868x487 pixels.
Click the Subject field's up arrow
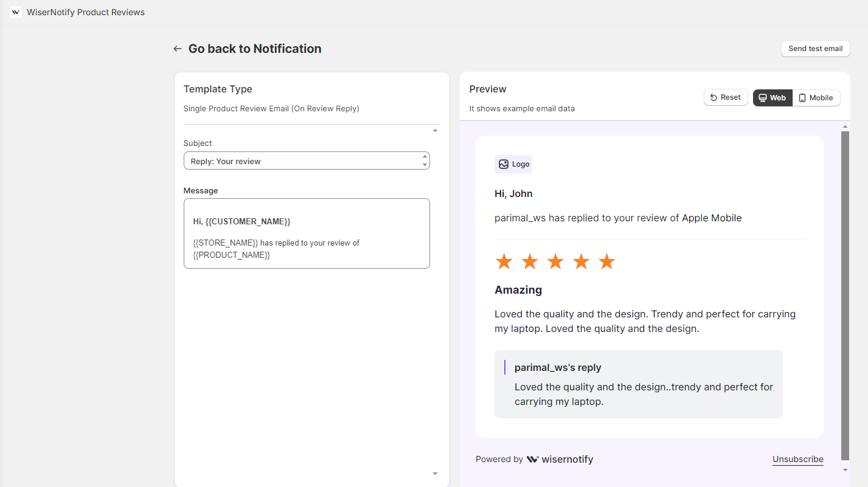[x=424, y=157]
